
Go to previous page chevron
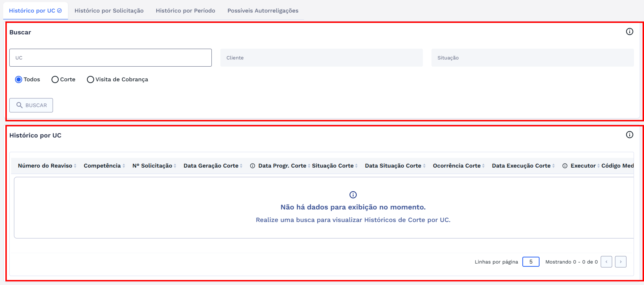(x=606, y=262)
